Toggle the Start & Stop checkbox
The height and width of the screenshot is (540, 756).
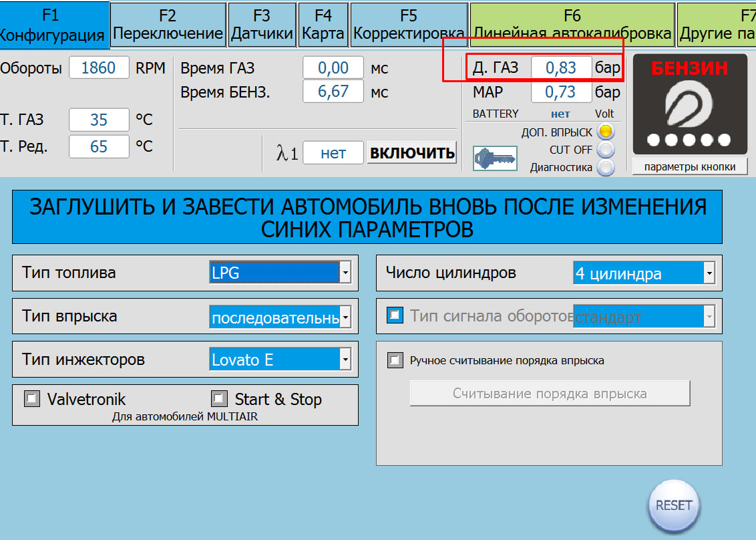click(218, 398)
